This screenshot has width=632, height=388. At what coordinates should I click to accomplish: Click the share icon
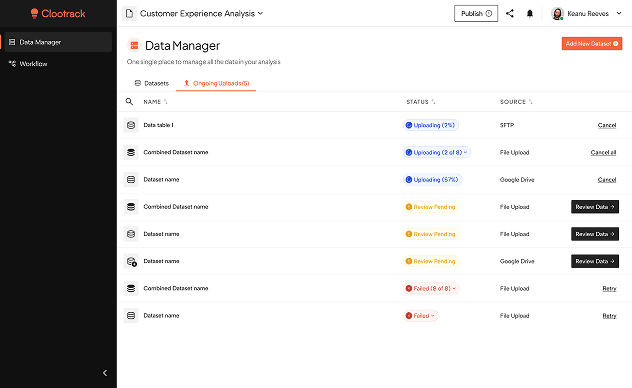[x=510, y=14]
